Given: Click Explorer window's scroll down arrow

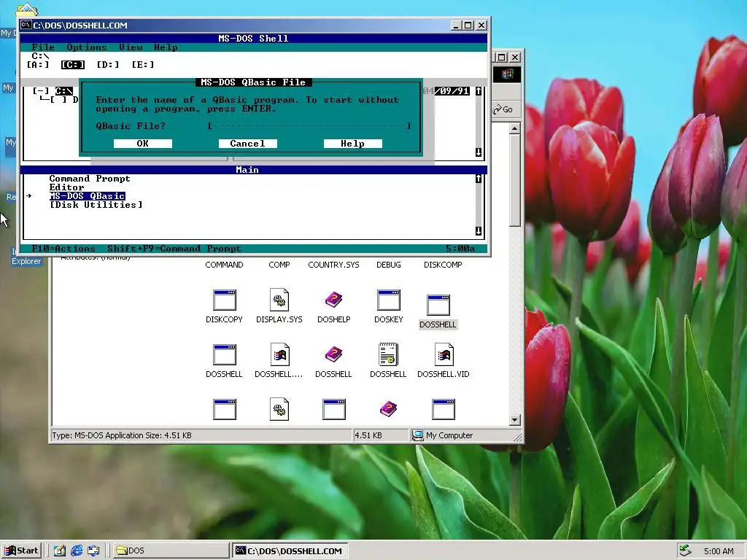Looking at the screenshot, I should click(514, 420).
